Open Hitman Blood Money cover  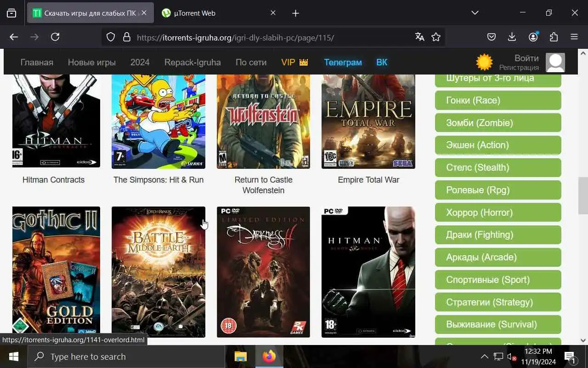(x=368, y=272)
